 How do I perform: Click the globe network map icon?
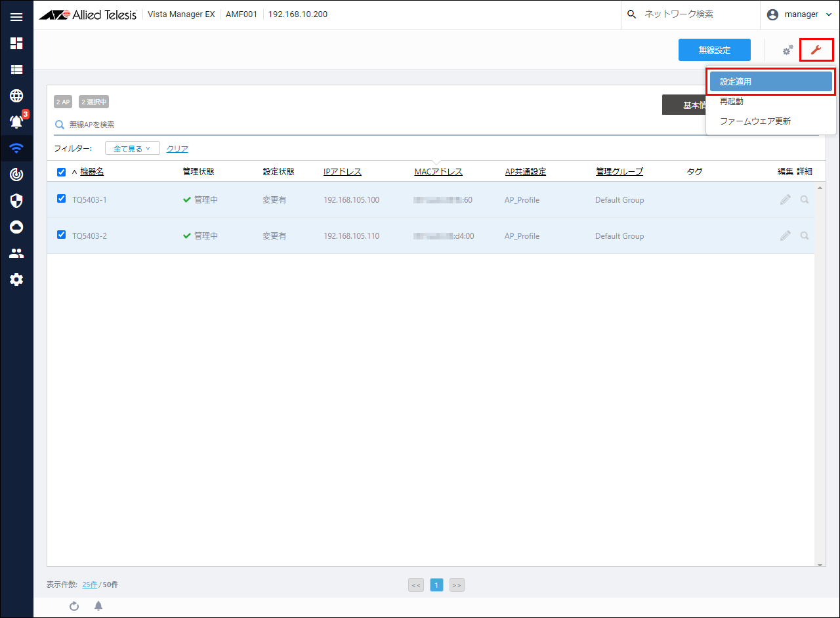tap(16, 96)
